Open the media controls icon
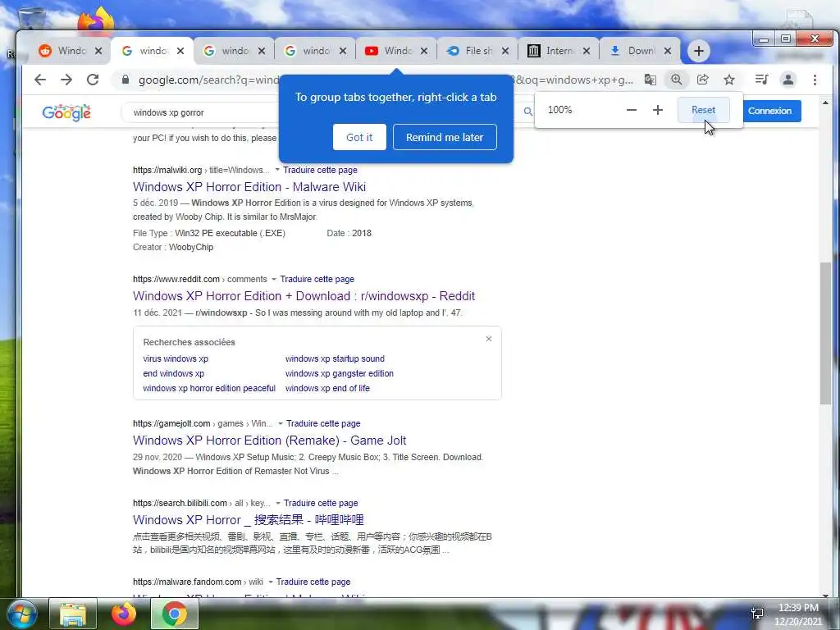 click(761, 80)
